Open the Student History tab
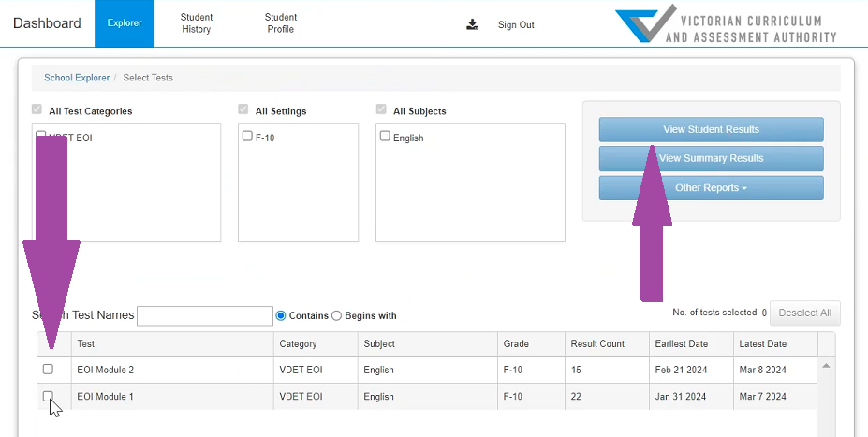Image resolution: width=868 pixels, height=437 pixels. [x=197, y=23]
